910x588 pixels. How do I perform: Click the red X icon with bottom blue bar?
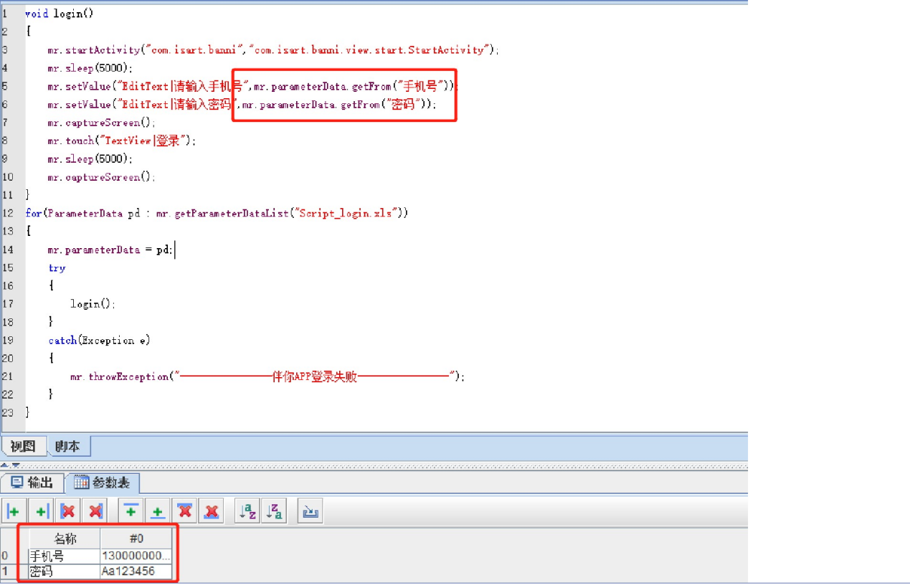212,511
